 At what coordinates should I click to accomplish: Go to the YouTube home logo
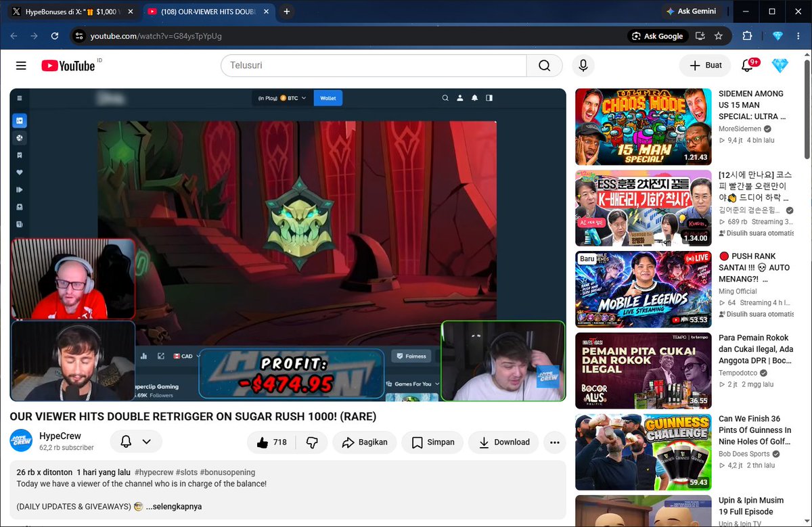pyautogui.click(x=68, y=66)
